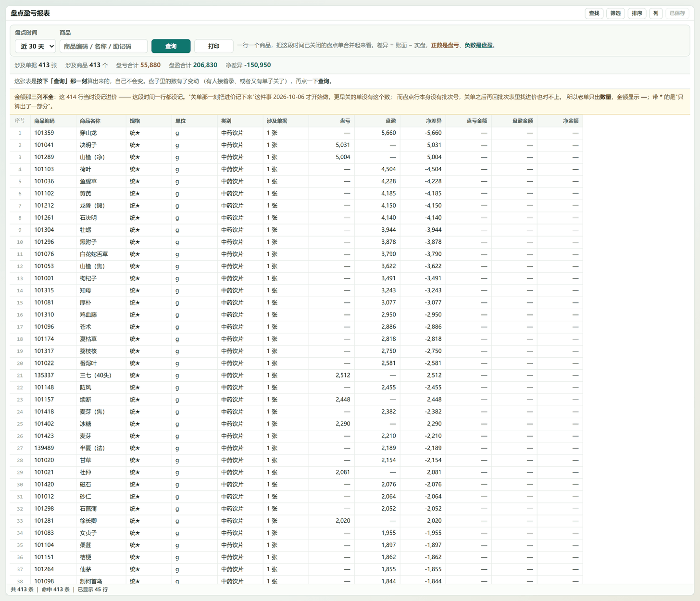This screenshot has height=601, width=700.
Task: Open the 查找 toolbar button
Action: (x=594, y=13)
